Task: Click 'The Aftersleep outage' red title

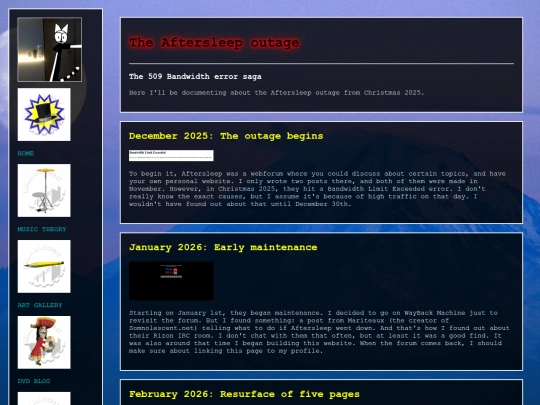Action: (x=214, y=43)
